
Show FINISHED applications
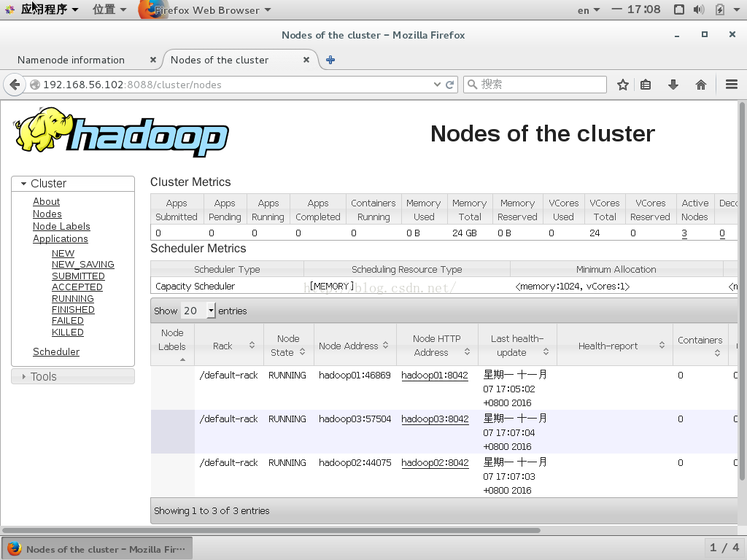(x=74, y=309)
